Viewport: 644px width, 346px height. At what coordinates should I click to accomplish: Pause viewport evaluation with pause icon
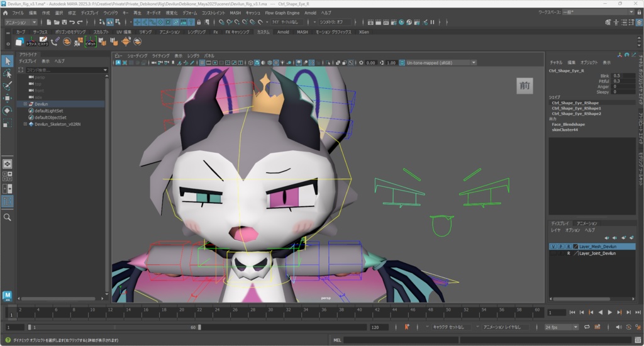click(x=432, y=22)
